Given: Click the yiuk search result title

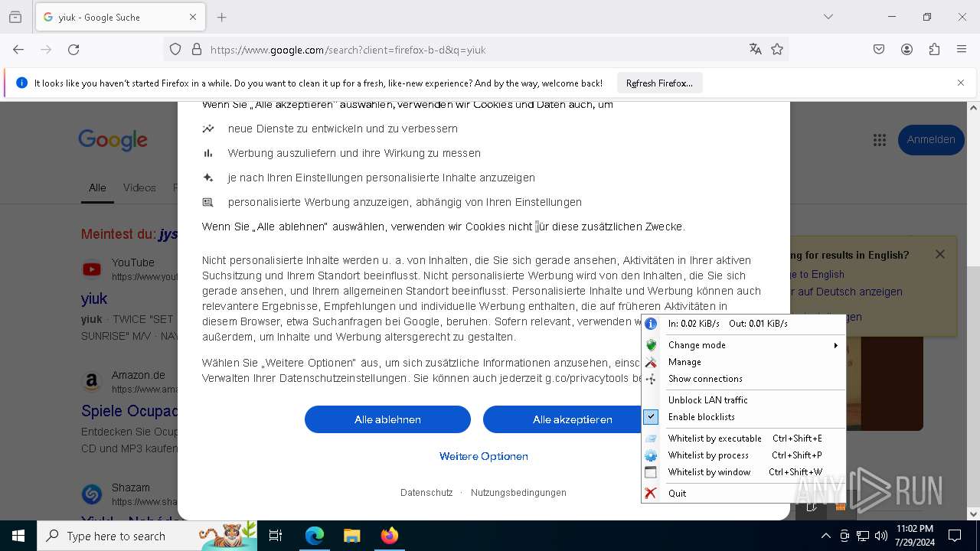Looking at the screenshot, I should point(94,298).
